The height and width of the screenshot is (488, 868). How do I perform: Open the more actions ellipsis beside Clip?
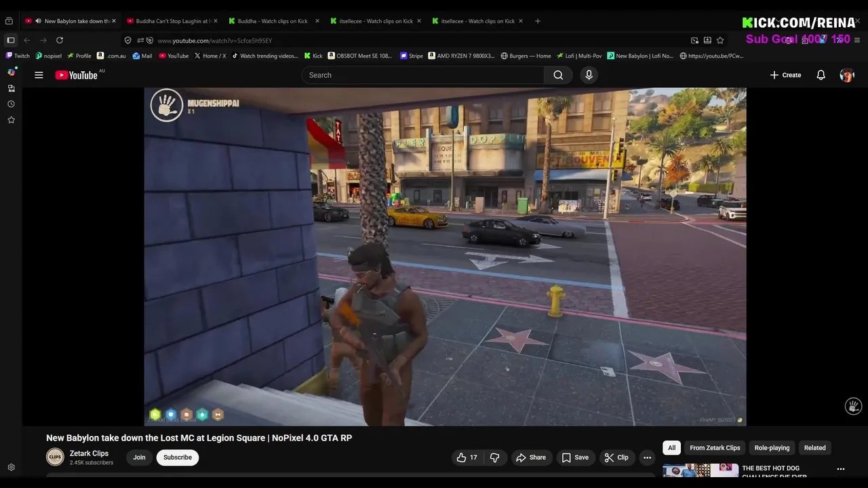coord(647,457)
